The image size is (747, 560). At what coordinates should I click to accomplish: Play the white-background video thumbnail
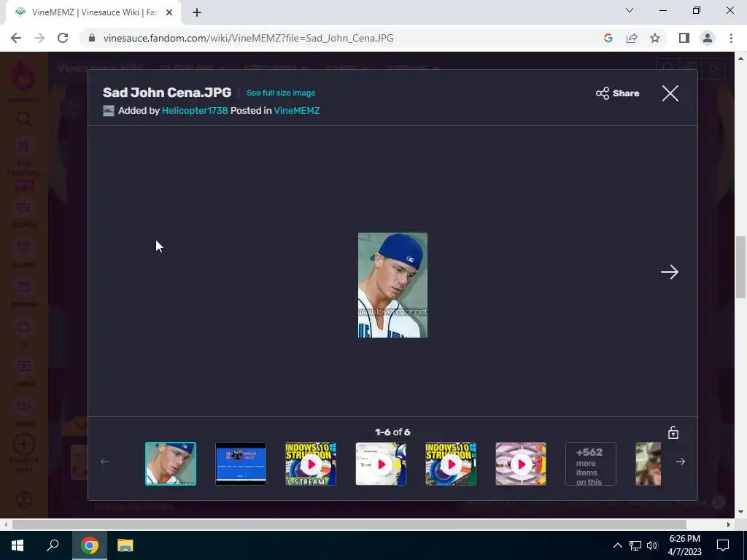(381, 464)
